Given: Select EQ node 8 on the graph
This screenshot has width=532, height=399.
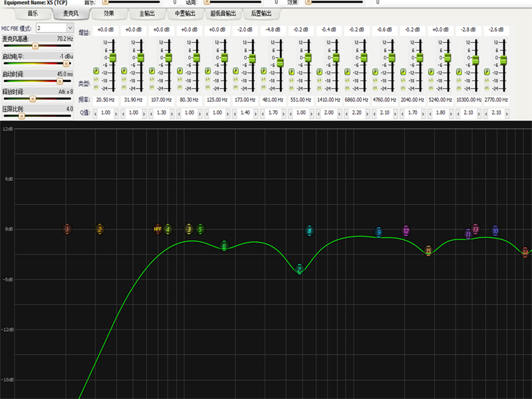Looking at the screenshot, I should click(309, 231).
